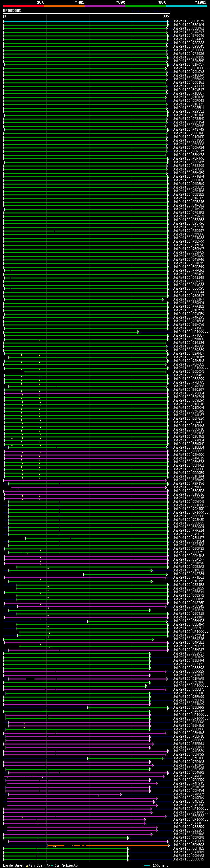Click the orange ~40% identity legend bar

tap(64, 6)
